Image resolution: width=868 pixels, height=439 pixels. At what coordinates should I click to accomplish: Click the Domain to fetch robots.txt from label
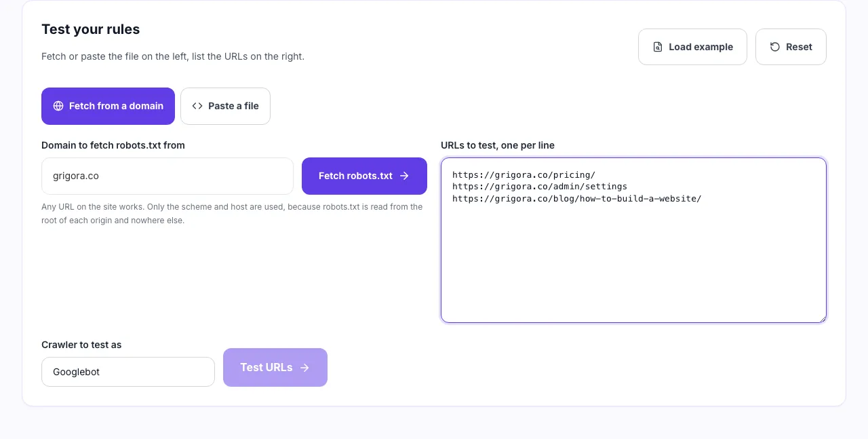tap(113, 145)
